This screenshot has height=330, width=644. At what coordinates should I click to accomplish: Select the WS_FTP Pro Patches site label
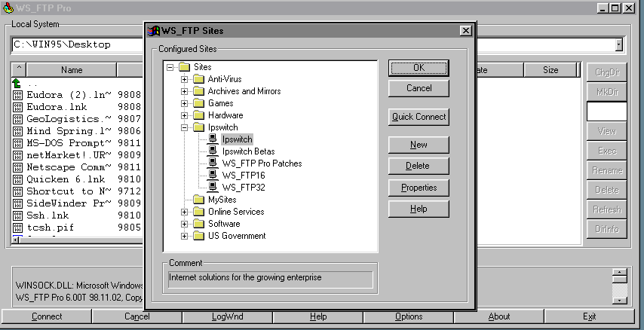[x=262, y=163]
